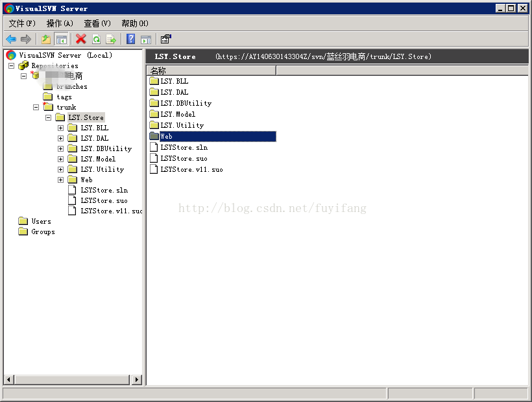Click the Refresh toolbar icon
The image size is (532, 402).
click(97, 40)
